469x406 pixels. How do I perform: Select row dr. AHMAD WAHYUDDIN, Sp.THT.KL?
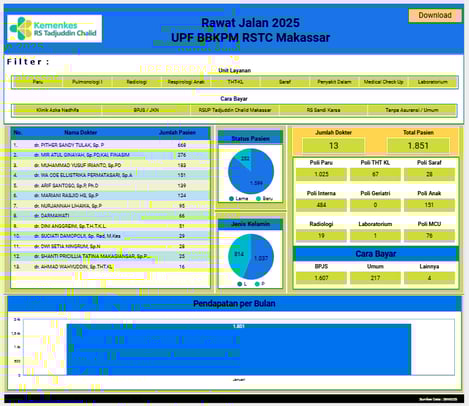pyautogui.click(x=110, y=267)
